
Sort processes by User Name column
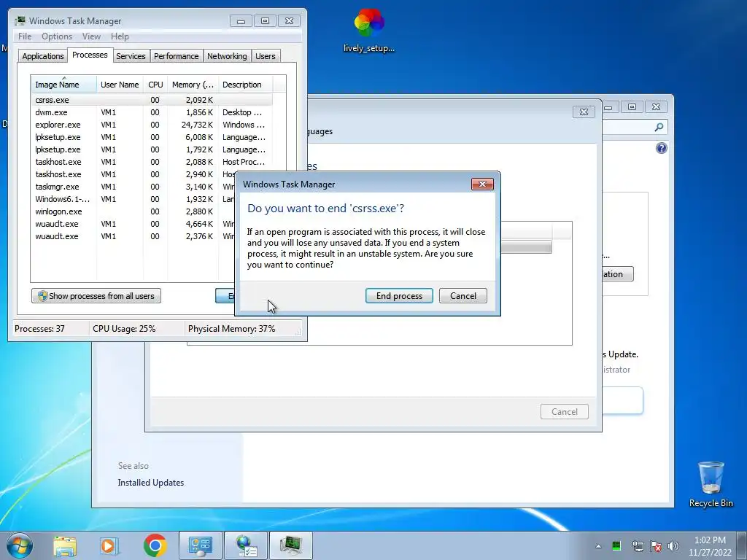120,85
